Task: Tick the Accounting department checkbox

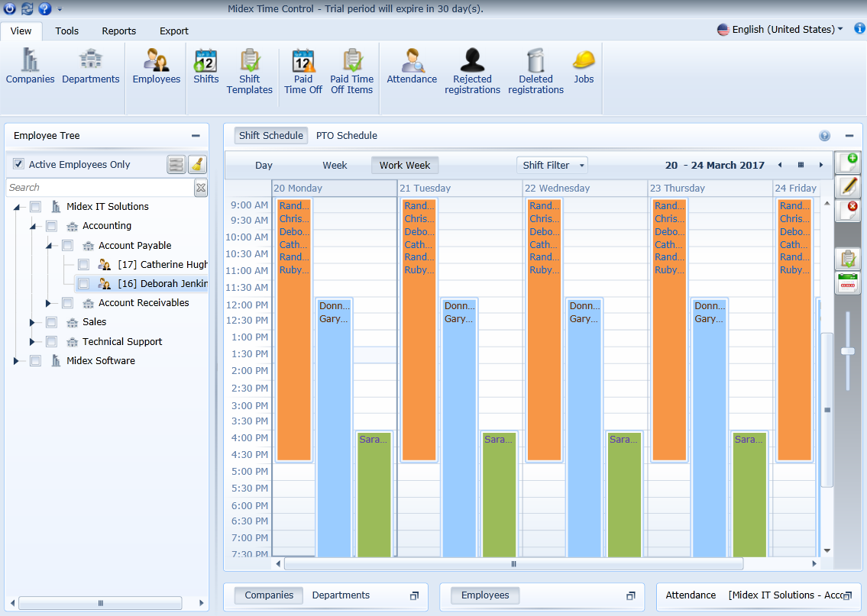Action: (51, 225)
